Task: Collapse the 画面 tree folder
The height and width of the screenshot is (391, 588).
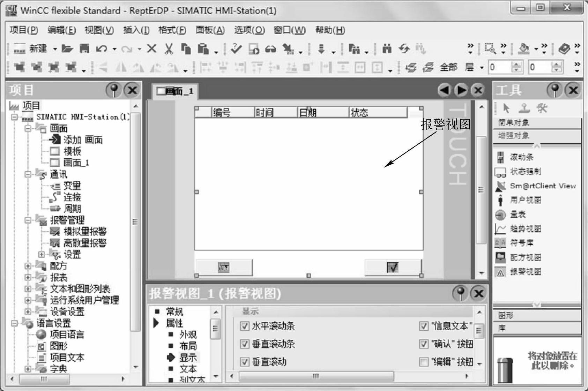Action: (28, 128)
